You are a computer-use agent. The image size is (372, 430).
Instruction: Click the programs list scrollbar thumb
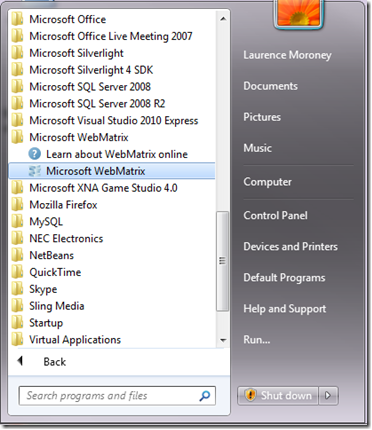pos(222,261)
